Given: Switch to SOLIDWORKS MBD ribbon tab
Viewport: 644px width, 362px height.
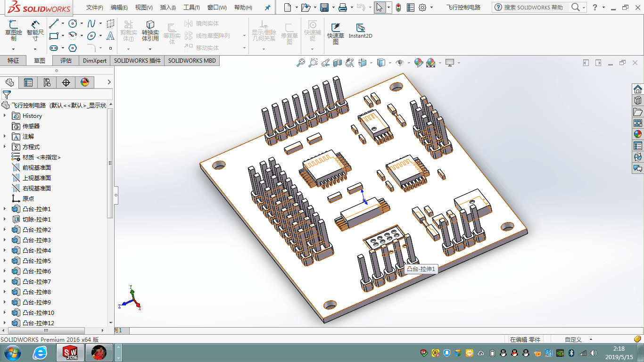Looking at the screenshot, I should coord(192,60).
